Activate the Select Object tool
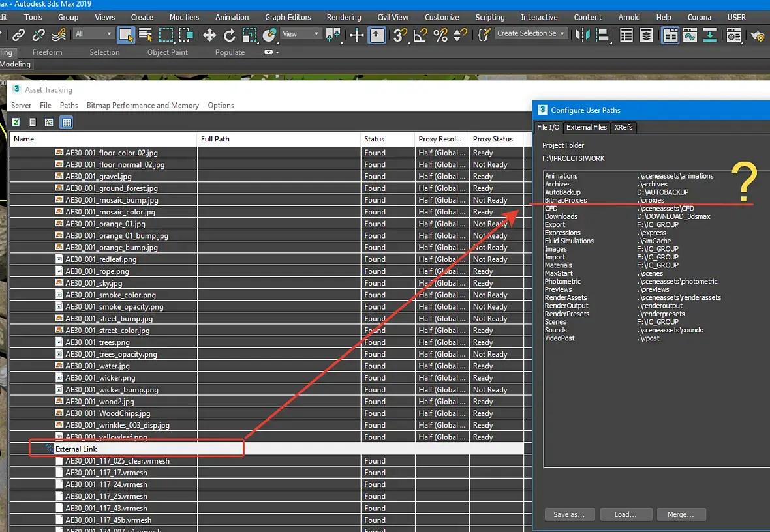Image resolution: width=770 pixels, height=532 pixels. pyautogui.click(x=126, y=35)
